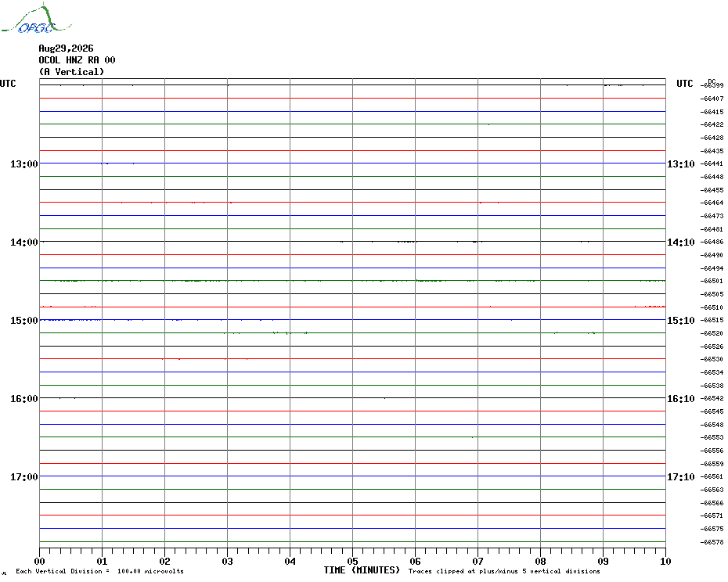The height and width of the screenshot is (582, 728).
Task: Click the "10" minute axis label
Action: point(666,561)
